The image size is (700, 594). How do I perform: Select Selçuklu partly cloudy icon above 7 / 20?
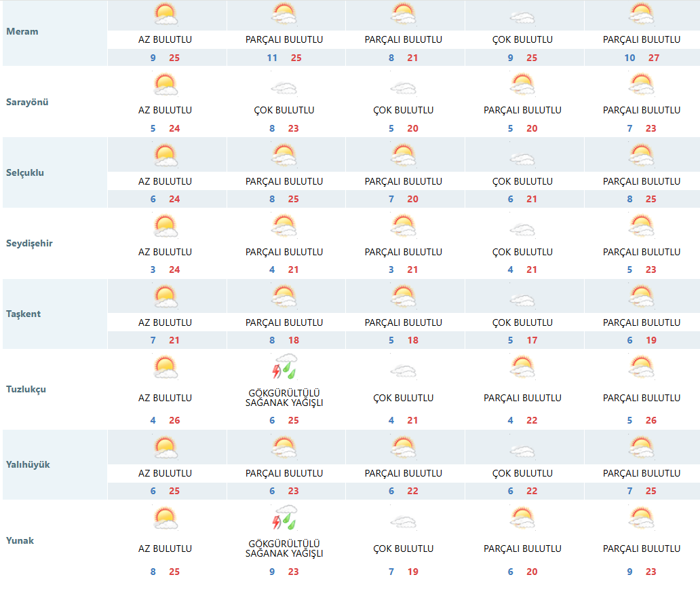tap(404, 155)
